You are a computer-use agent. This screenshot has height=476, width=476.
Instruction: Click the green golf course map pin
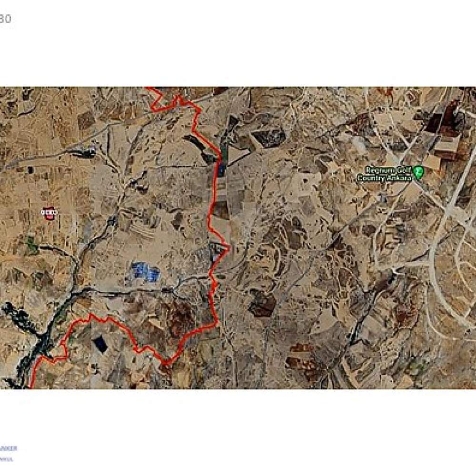click(419, 172)
